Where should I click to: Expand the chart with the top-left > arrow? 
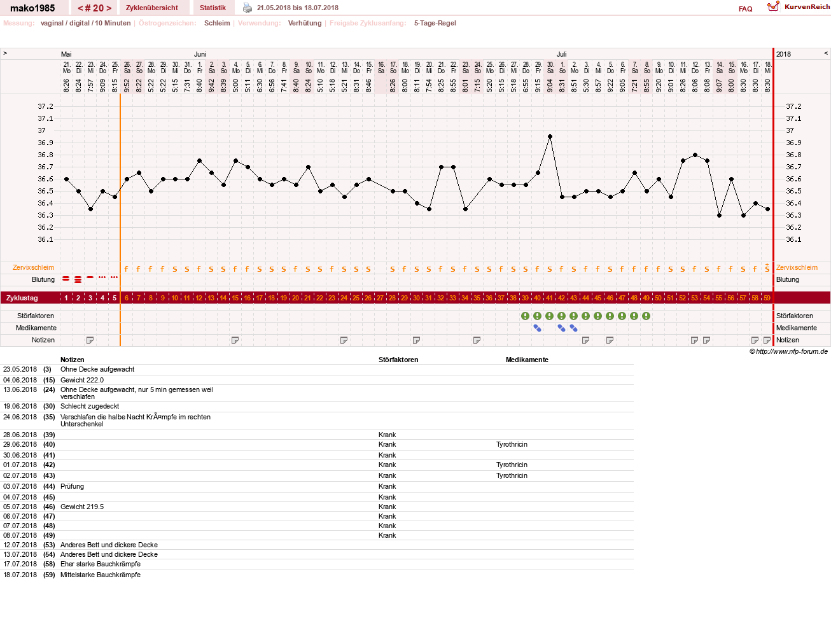click(5, 53)
